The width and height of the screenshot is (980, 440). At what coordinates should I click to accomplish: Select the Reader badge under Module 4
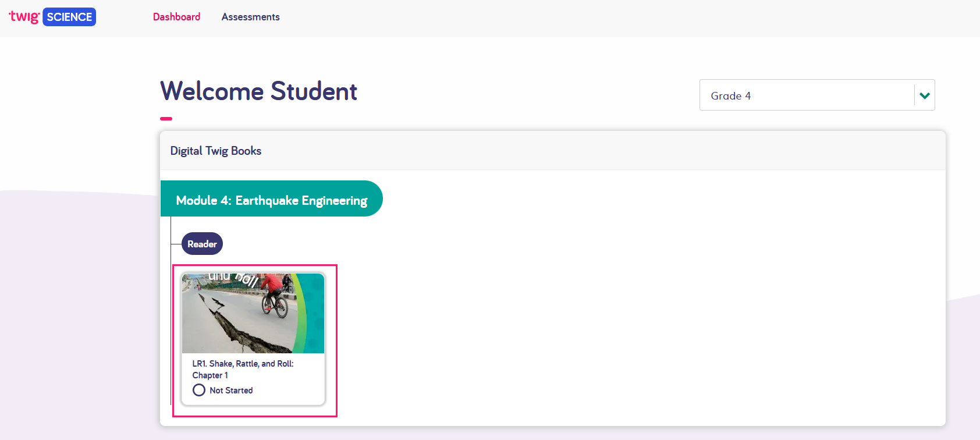(x=201, y=243)
